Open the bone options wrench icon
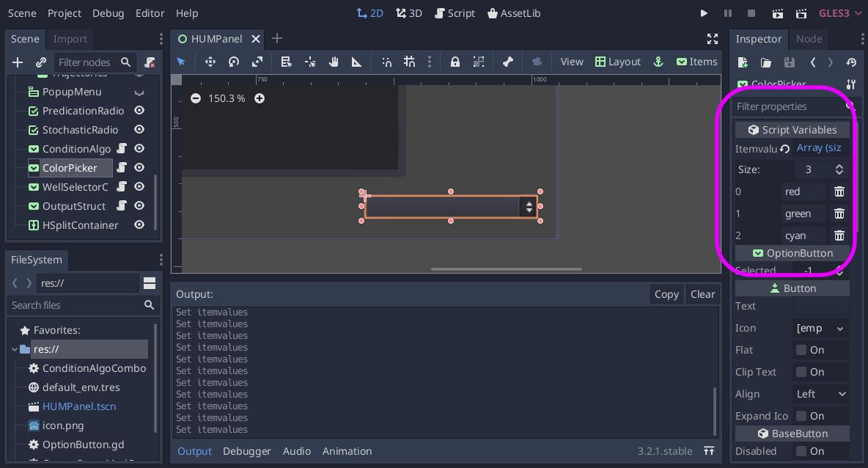 (x=507, y=62)
